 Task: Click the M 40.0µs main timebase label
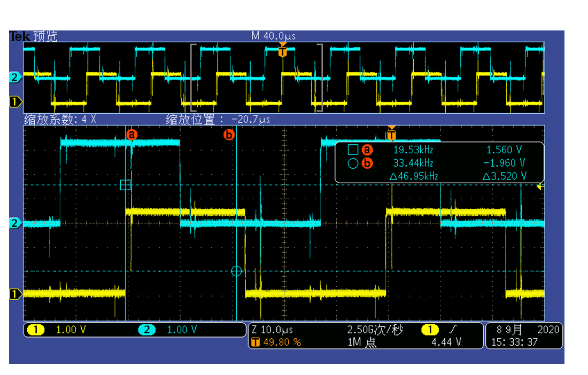pos(273,36)
